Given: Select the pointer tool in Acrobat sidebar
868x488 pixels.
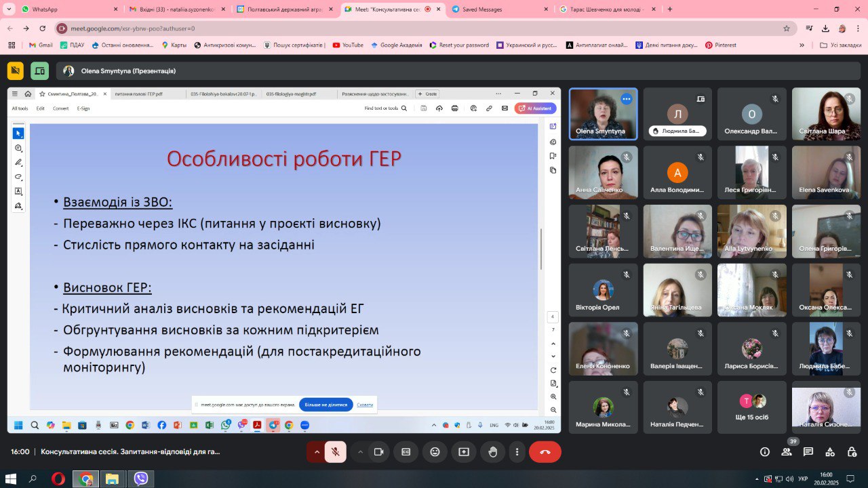Looking at the screenshot, I should [18, 133].
